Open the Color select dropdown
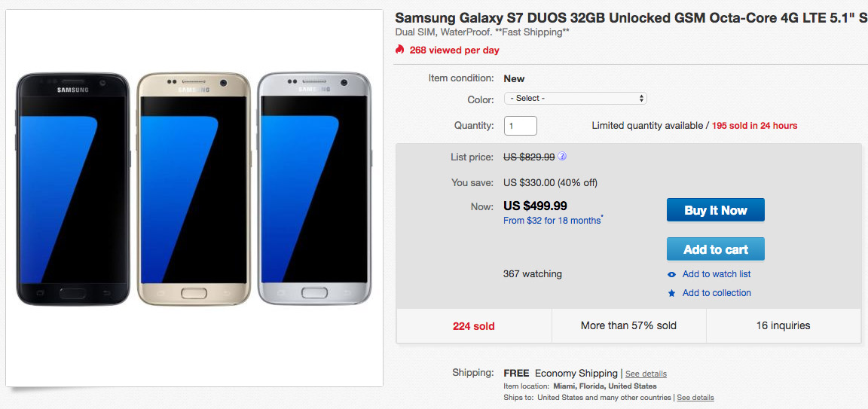Screen dimensions: 868x409 [575, 98]
